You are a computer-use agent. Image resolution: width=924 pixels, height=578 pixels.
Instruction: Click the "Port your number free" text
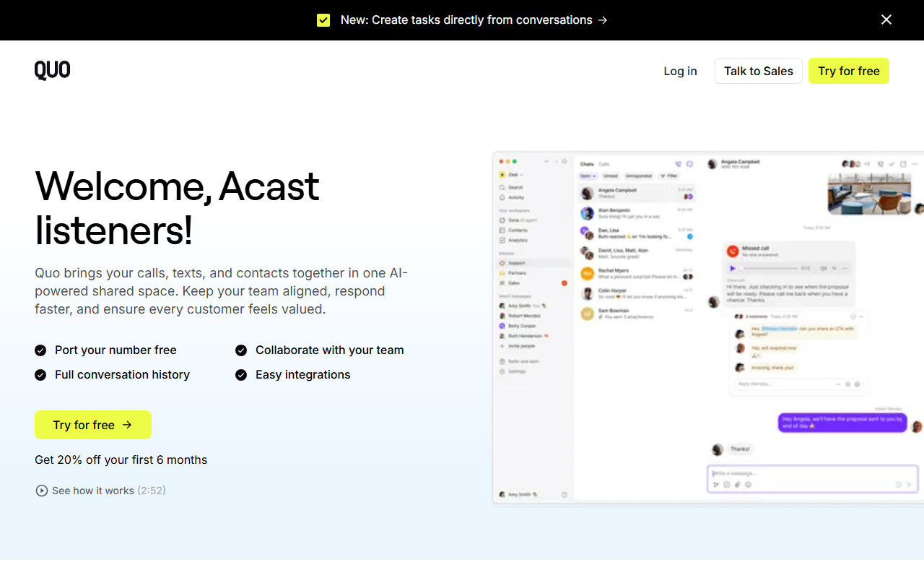pyautogui.click(x=115, y=350)
